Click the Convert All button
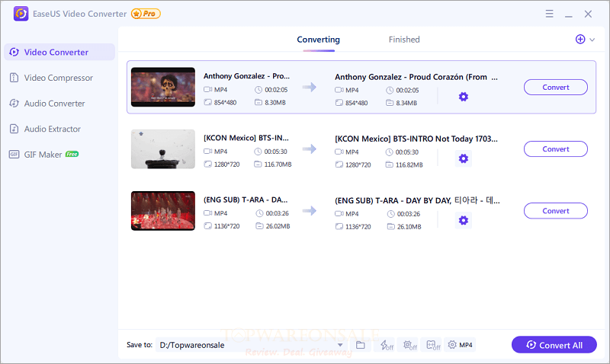The width and height of the screenshot is (610, 364). point(554,345)
